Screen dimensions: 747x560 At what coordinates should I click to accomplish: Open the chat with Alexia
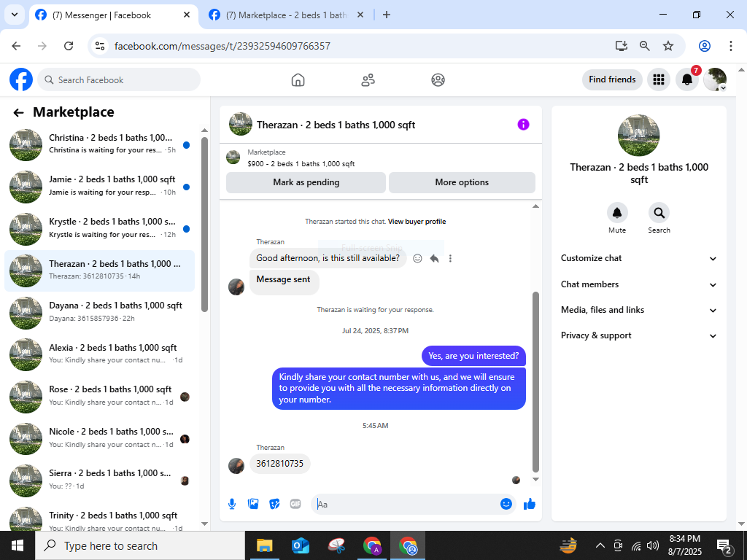click(99, 355)
